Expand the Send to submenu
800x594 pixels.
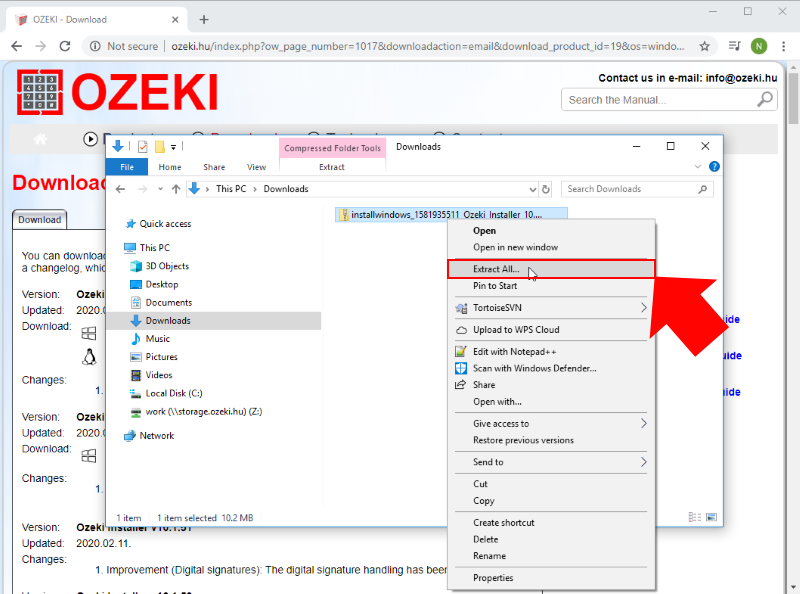click(490, 462)
